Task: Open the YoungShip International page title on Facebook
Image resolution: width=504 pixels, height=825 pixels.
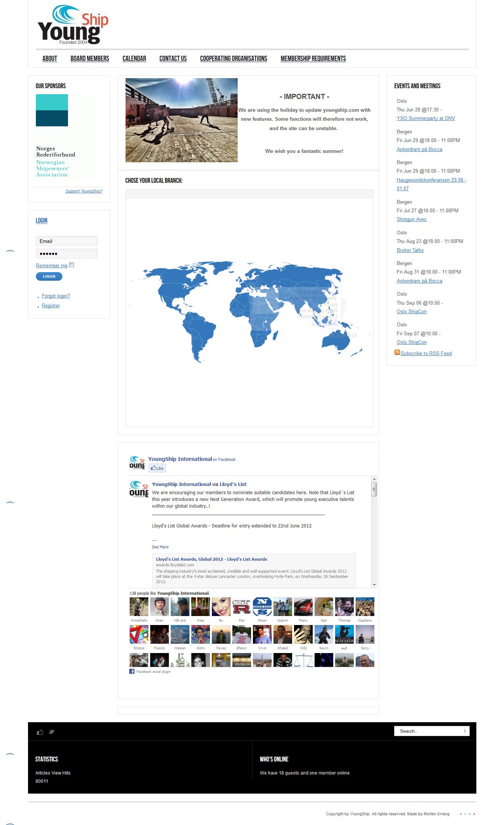Action: coord(180,459)
